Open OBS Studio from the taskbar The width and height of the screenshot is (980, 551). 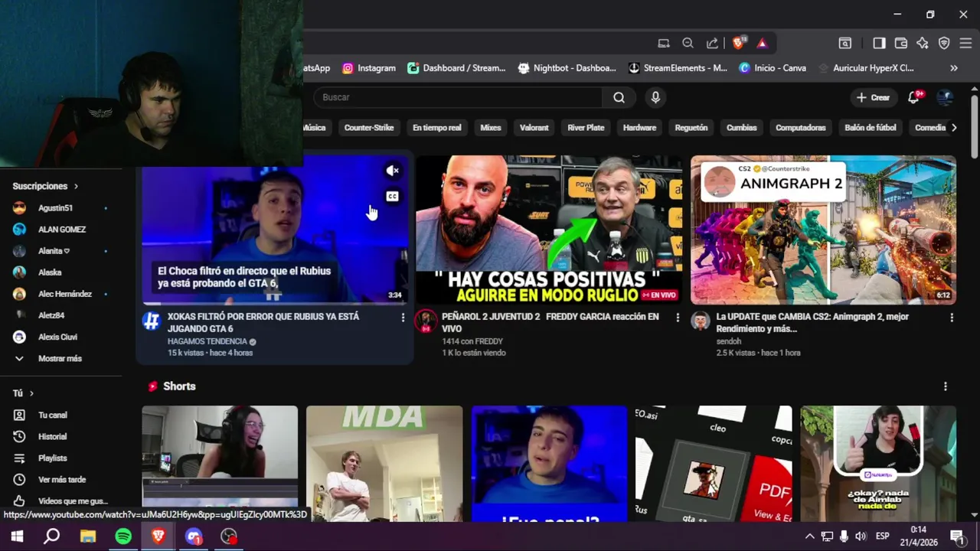pyautogui.click(x=229, y=536)
